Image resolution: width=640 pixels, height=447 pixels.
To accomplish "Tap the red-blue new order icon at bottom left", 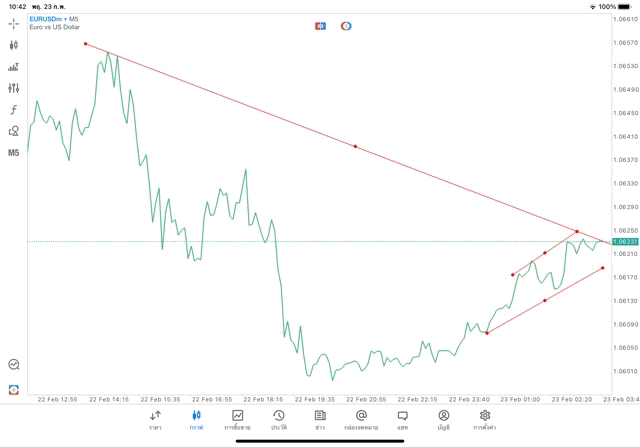I will click(13, 389).
